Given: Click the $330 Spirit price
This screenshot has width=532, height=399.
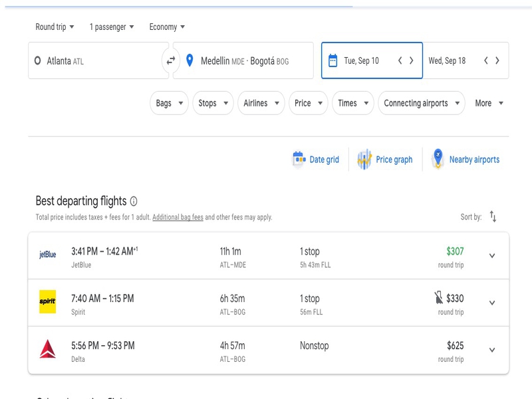Looking at the screenshot, I should [455, 299].
